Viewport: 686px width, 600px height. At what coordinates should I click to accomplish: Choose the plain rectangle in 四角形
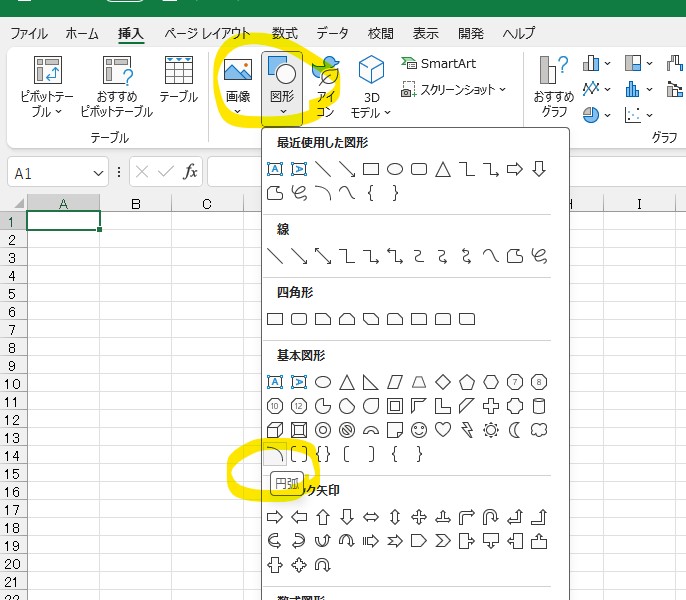[275, 319]
